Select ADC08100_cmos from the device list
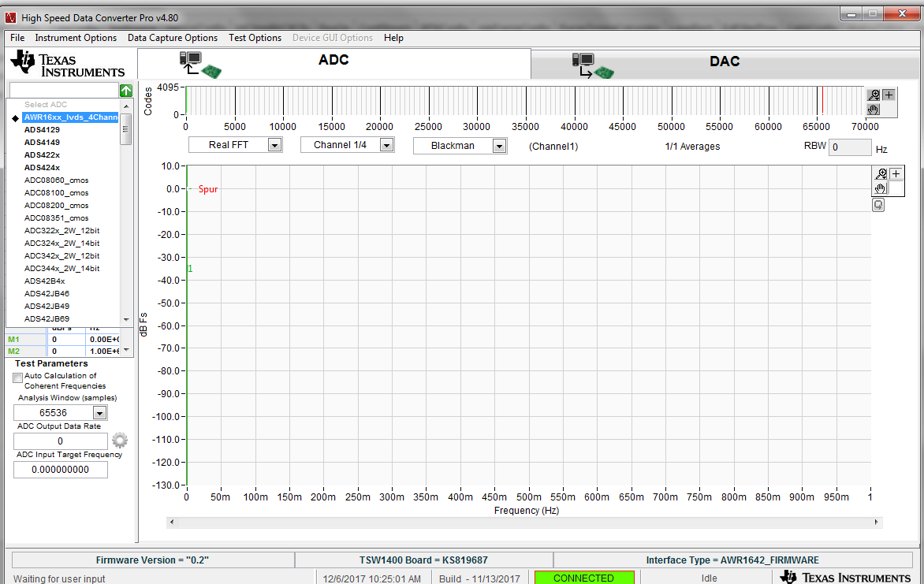 [x=56, y=193]
